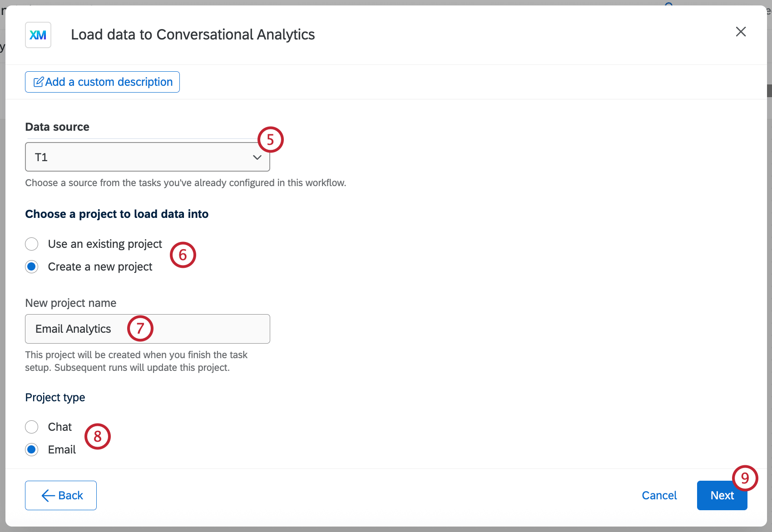The height and width of the screenshot is (532, 772).
Task: Click the Cancel link
Action: (659, 495)
